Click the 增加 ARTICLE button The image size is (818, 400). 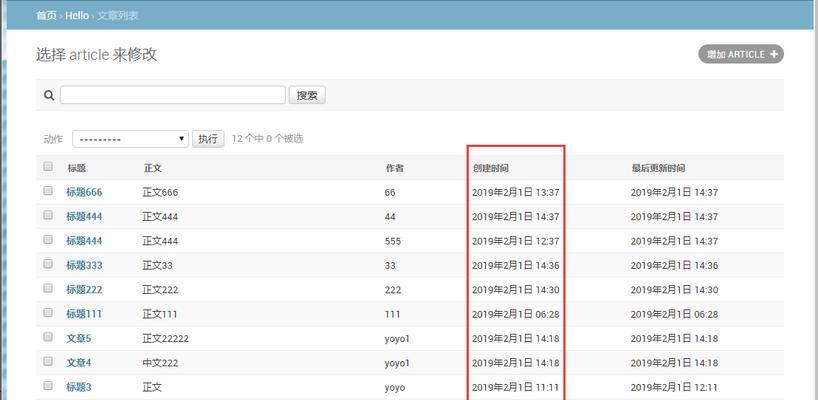pyautogui.click(x=741, y=54)
